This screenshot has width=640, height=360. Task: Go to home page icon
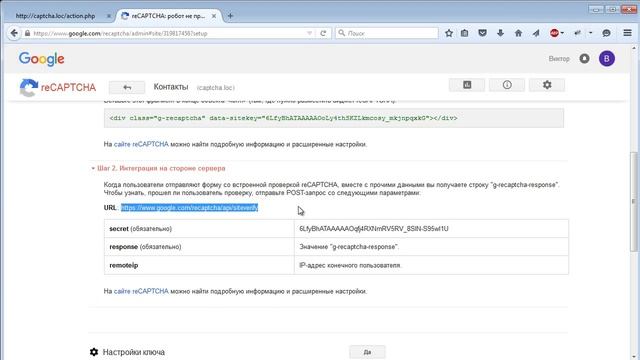(518, 33)
